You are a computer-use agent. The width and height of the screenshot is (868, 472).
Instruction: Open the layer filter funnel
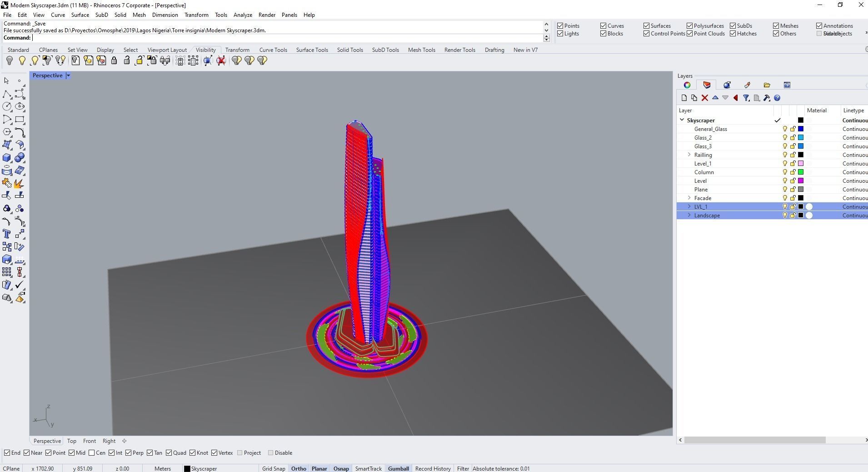[x=746, y=98]
